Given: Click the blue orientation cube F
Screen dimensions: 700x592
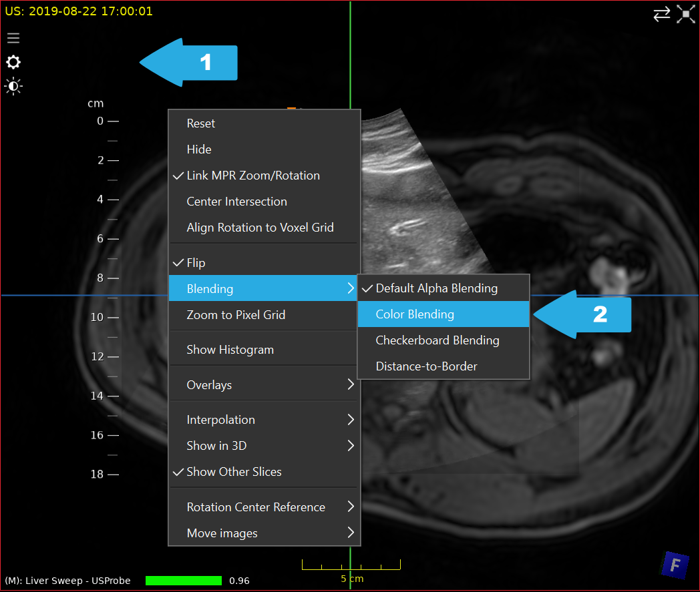Looking at the screenshot, I should 675,565.
